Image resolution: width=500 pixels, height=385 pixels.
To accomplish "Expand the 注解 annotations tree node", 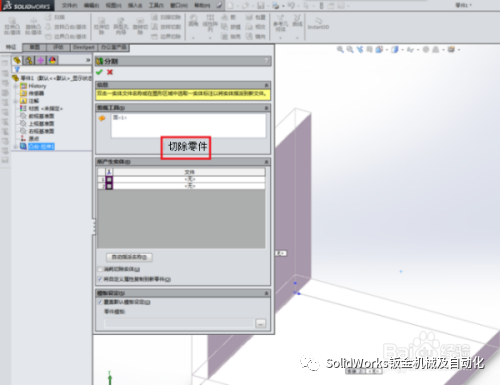I will (x=15, y=101).
